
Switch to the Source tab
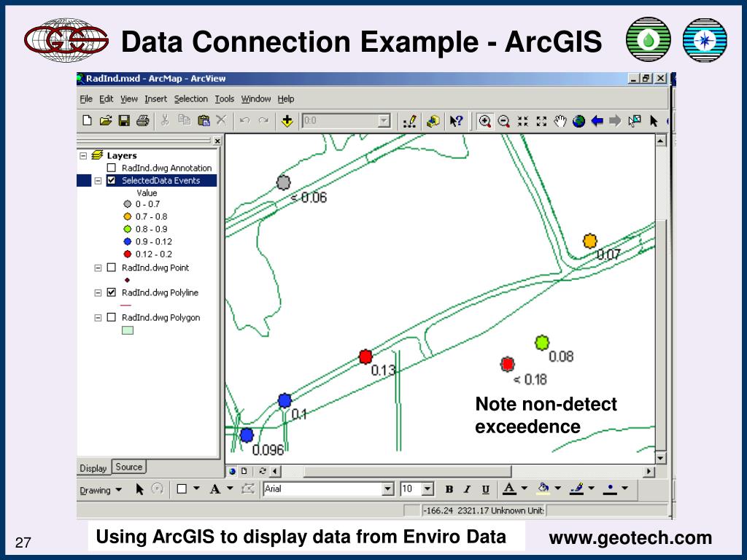[128, 467]
